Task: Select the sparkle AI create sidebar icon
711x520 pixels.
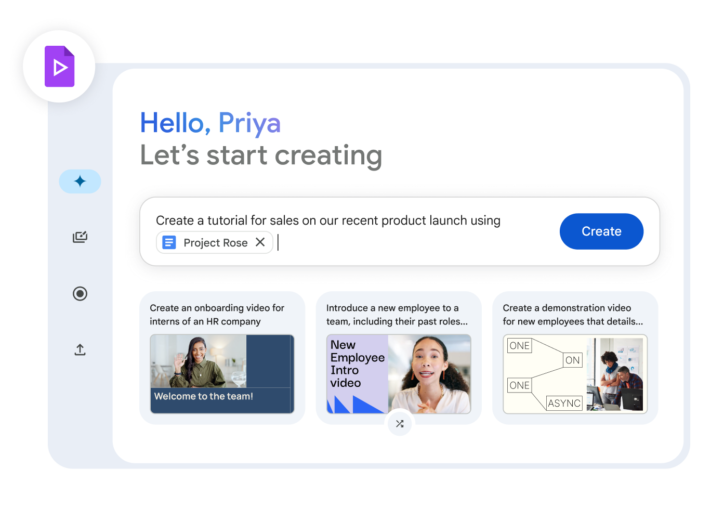Action: pos(80,181)
